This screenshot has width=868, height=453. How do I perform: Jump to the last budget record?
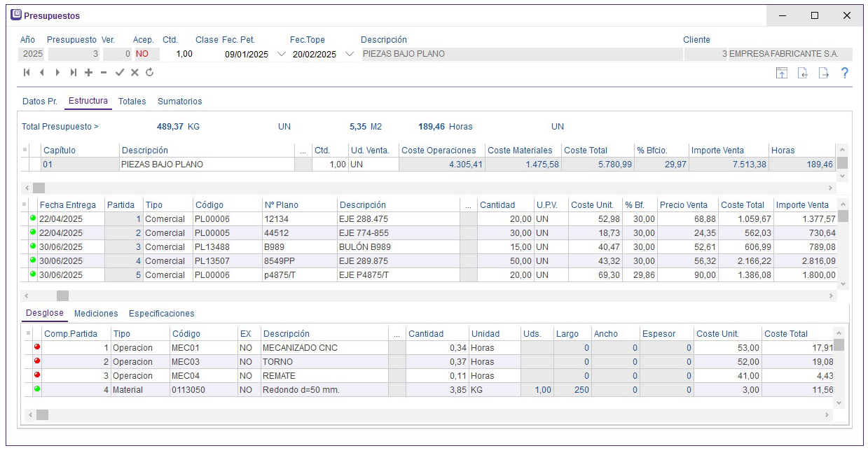click(x=74, y=73)
